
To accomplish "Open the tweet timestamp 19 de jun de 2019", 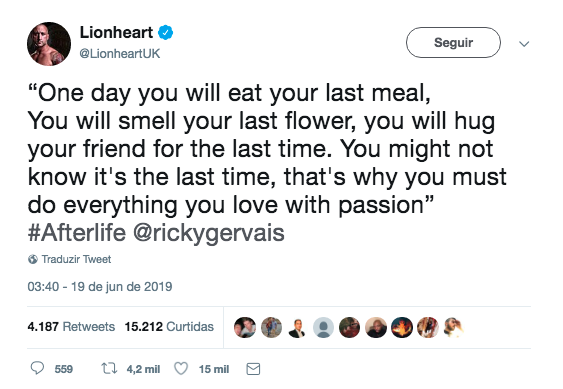I will (x=100, y=287).
